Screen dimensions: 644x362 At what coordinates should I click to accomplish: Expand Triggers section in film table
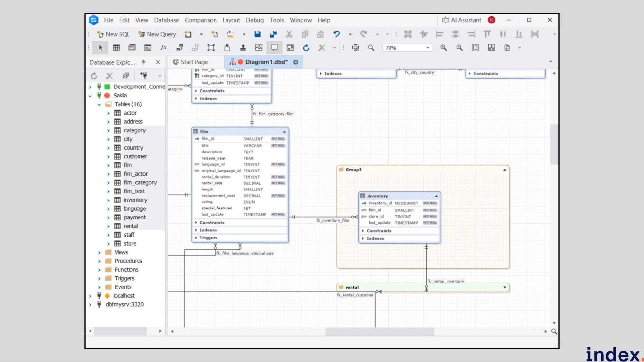(196, 238)
